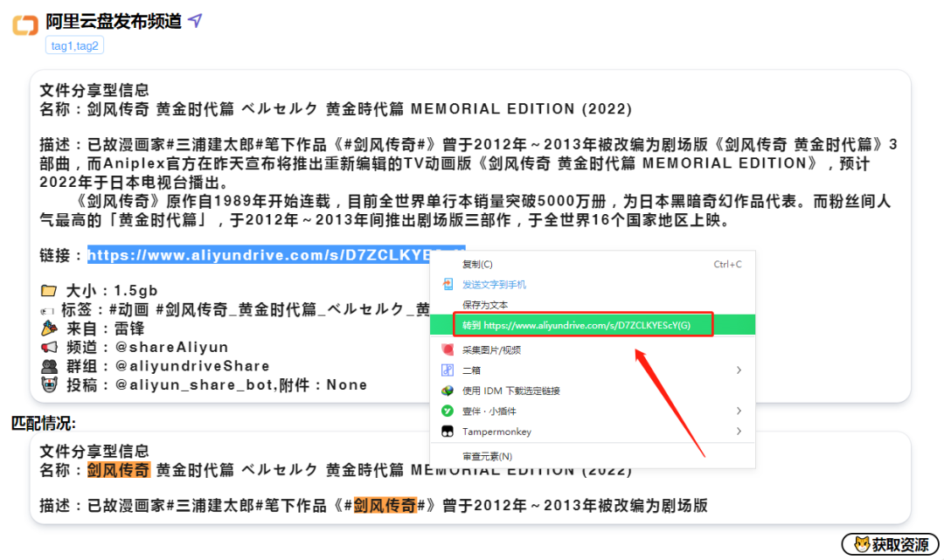
Task: Click the IDM globe icon
Action: click(448, 391)
